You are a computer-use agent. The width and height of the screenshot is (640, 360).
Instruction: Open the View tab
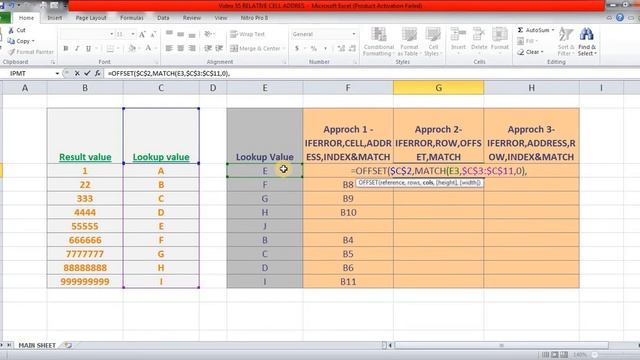221,18
